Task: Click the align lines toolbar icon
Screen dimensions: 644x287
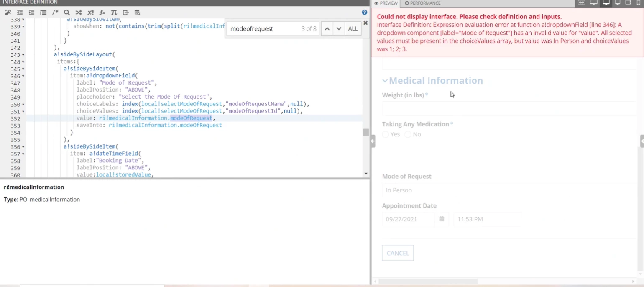Action: point(43,13)
